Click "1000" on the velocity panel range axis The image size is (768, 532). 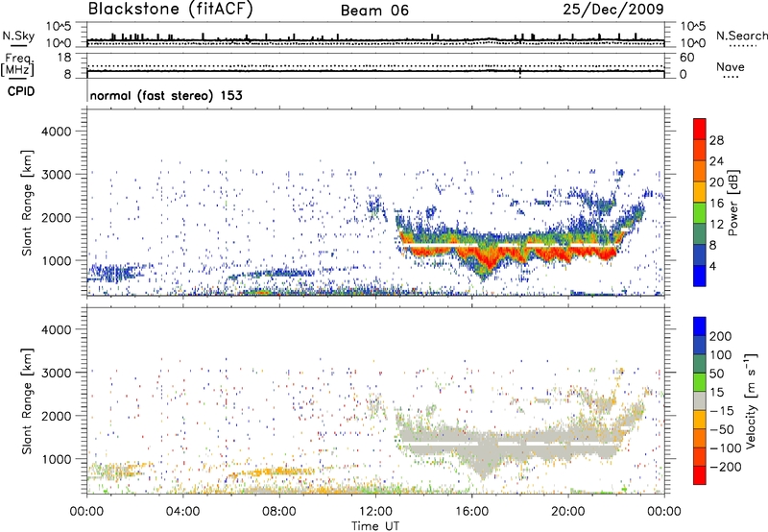coord(57,459)
